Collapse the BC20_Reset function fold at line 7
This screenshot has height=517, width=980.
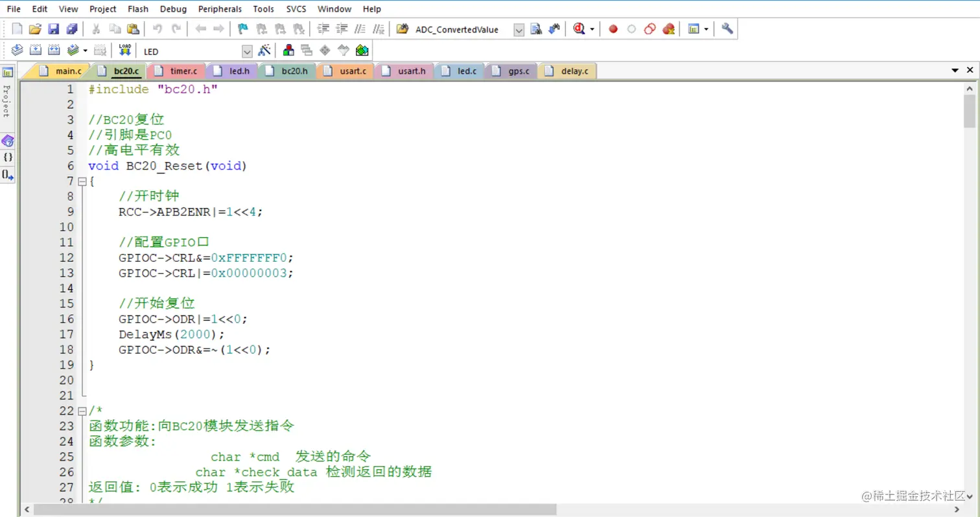[x=82, y=182]
